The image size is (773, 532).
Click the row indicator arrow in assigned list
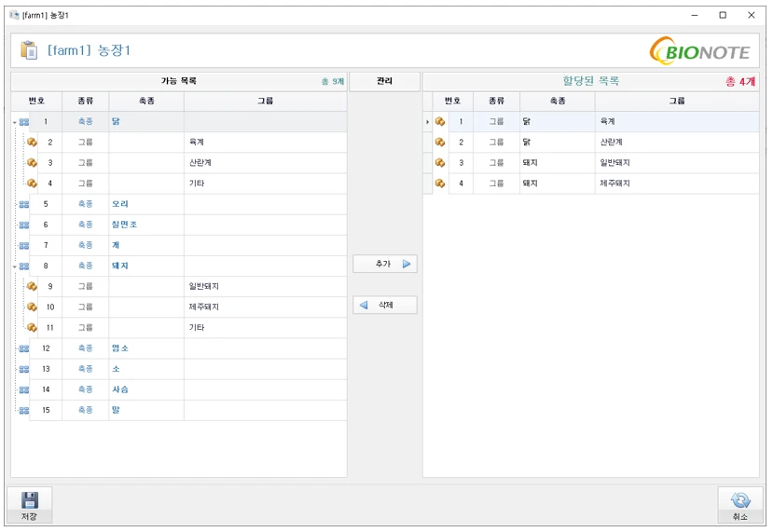[427, 122]
